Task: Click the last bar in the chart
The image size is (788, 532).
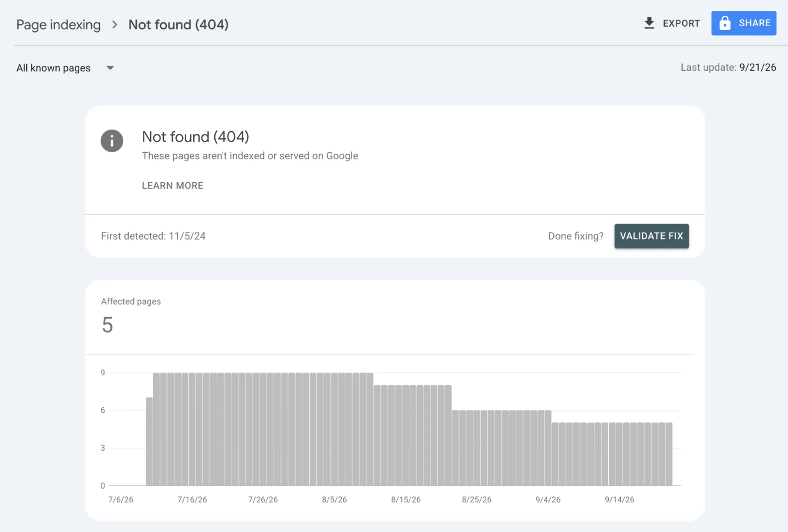Action: [x=669, y=454]
